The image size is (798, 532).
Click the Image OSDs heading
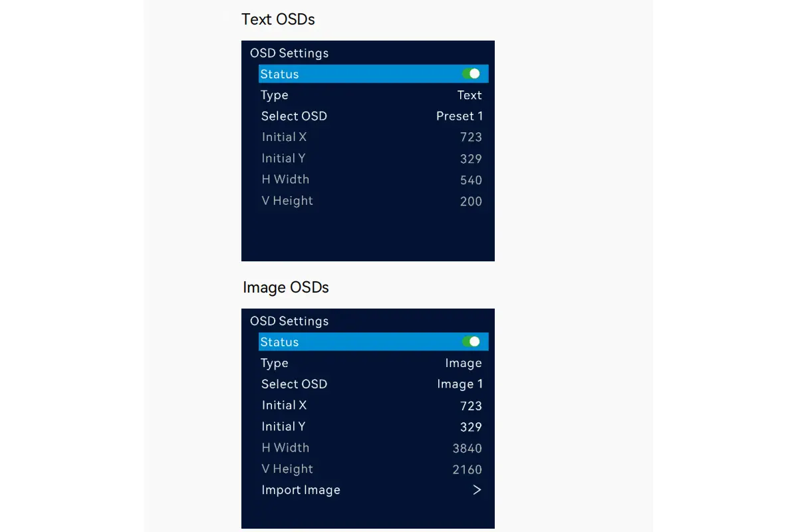[x=286, y=287]
